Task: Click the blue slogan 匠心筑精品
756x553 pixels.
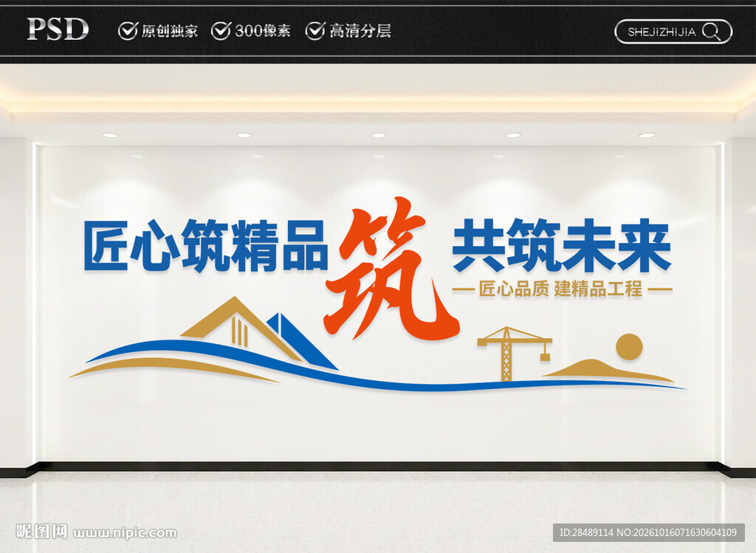Action: [206, 245]
